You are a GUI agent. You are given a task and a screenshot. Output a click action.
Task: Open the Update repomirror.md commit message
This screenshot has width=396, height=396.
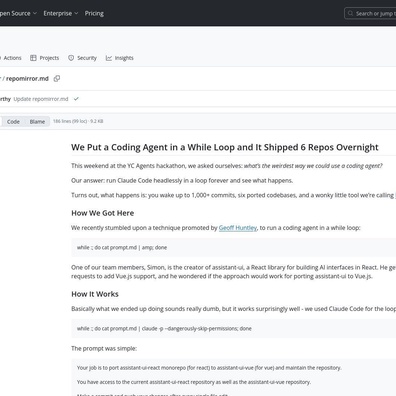(x=41, y=99)
